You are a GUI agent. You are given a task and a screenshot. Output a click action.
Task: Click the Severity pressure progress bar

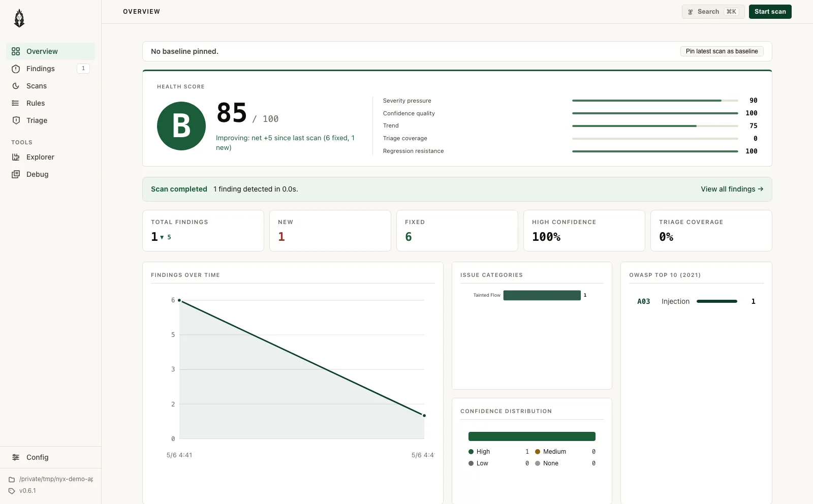click(x=655, y=101)
